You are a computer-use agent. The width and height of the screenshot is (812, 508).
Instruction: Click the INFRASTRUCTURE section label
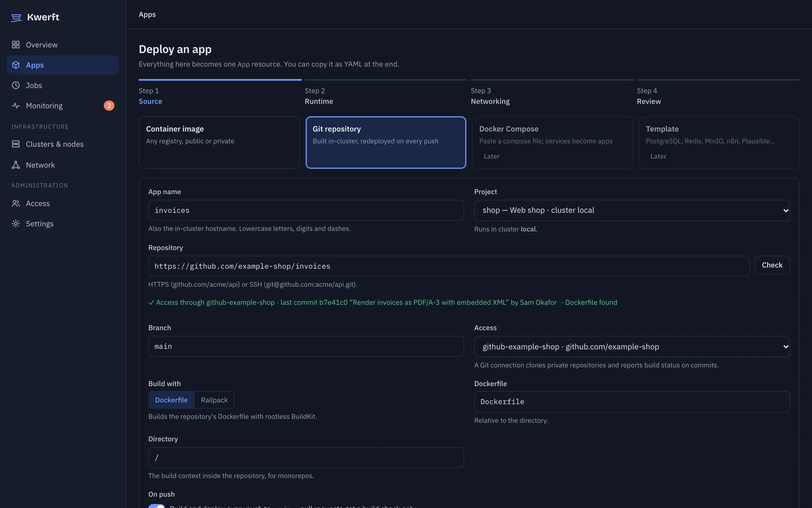click(40, 127)
